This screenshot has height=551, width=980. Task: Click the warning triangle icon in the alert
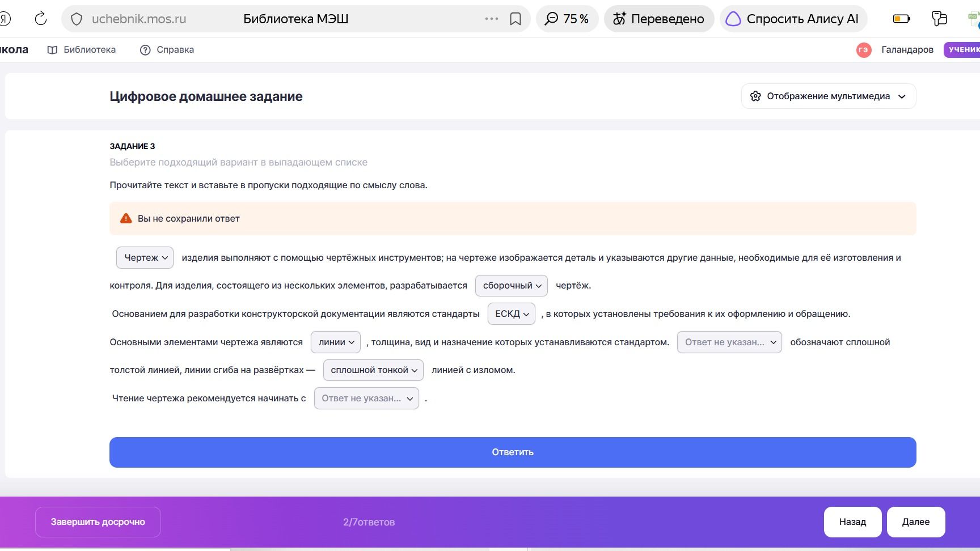(x=126, y=218)
